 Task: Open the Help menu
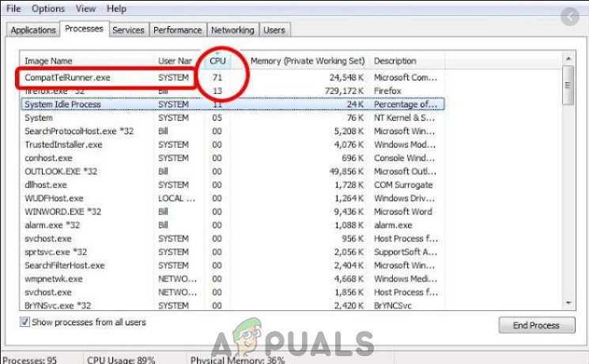116,9
